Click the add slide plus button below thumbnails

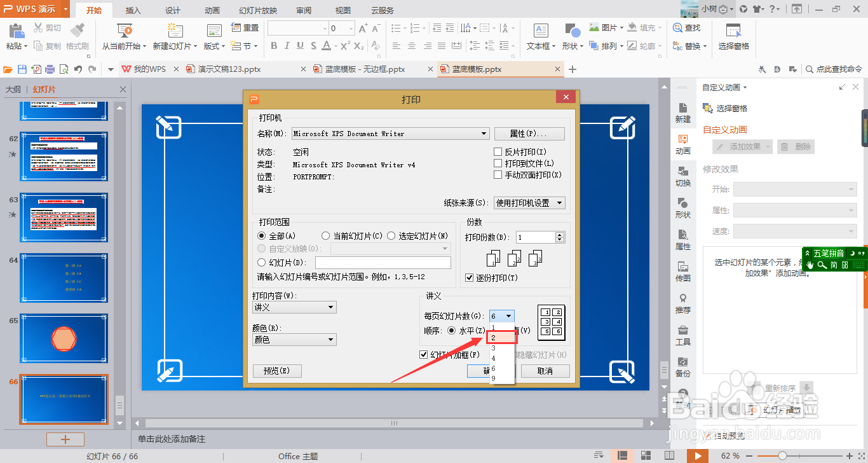pos(64,439)
